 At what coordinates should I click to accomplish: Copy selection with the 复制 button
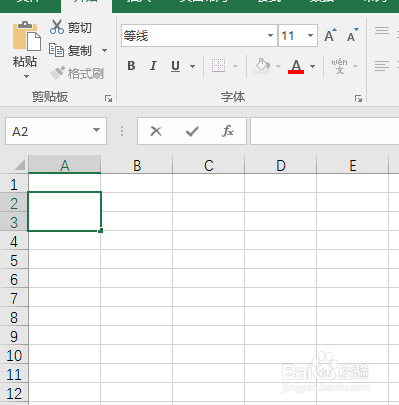click(70, 51)
